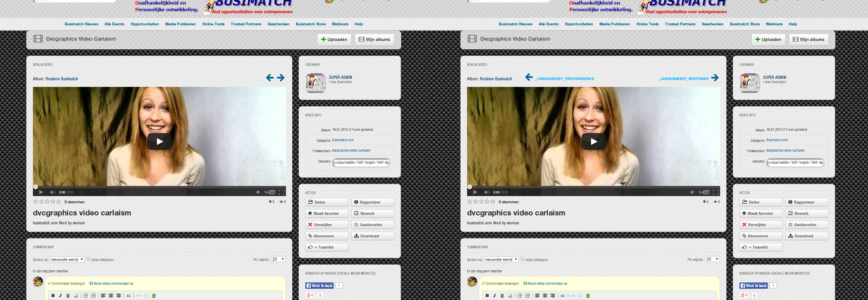The width and height of the screenshot is (868, 300).
Task: Click the _LANGUAGEKEY_NEXTVIDEO link
Action: tap(684, 79)
